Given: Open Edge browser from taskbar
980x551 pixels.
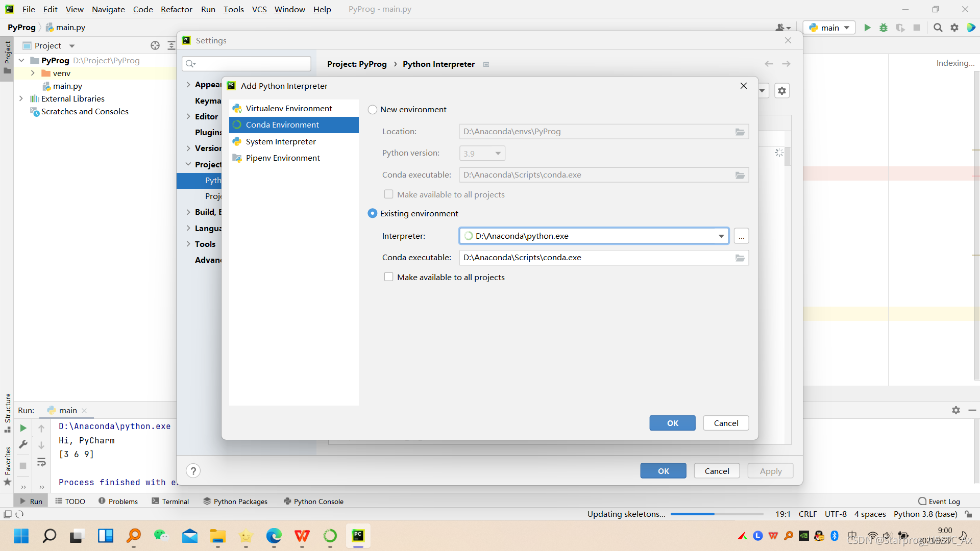Looking at the screenshot, I should point(274,536).
